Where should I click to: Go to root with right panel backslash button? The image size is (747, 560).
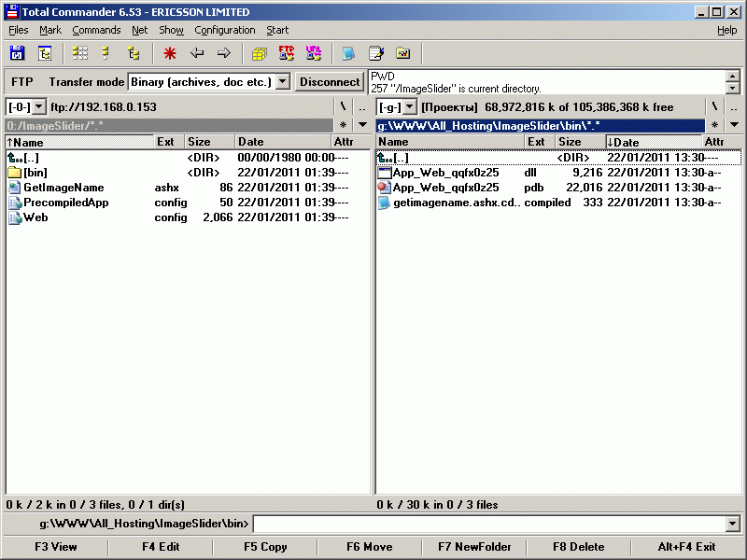714,107
